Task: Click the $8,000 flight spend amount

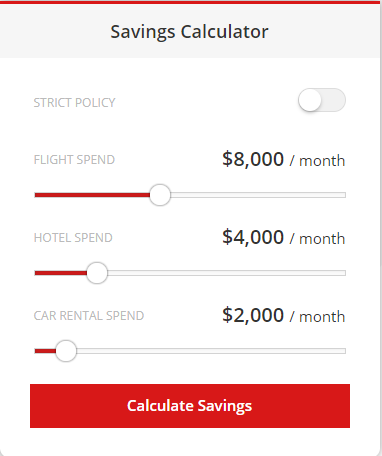Action: (x=253, y=159)
